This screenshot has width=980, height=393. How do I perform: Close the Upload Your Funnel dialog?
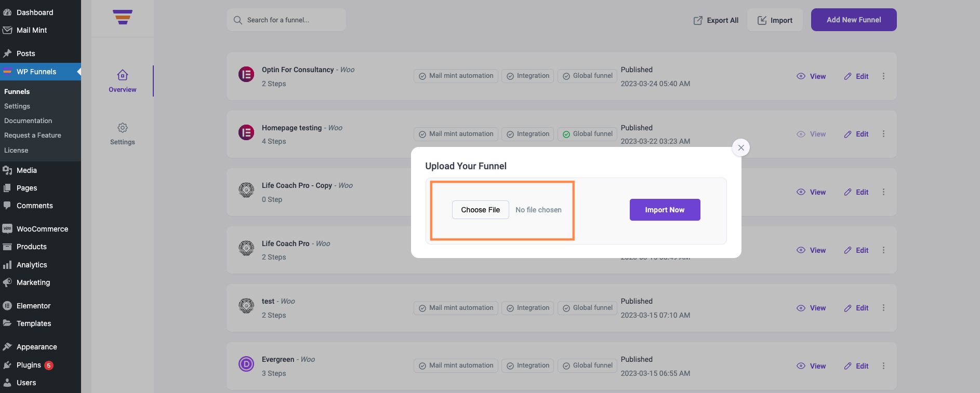(741, 147)
